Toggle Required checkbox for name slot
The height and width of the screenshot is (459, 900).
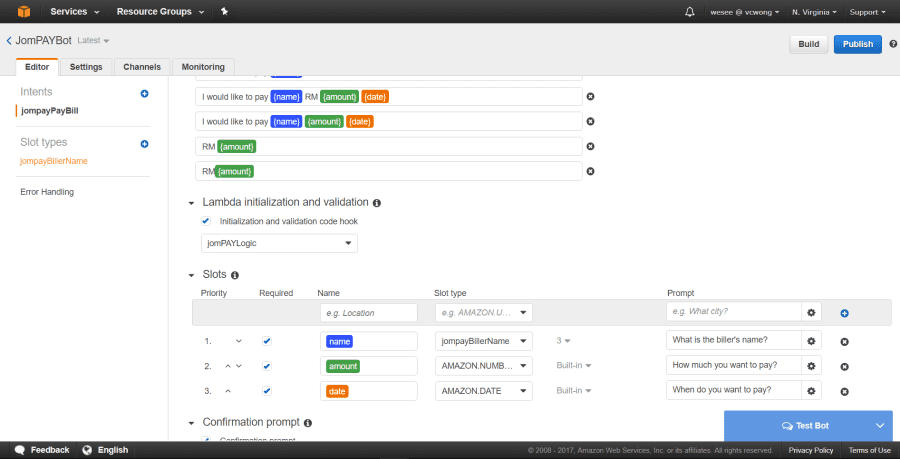click(267, 341)
